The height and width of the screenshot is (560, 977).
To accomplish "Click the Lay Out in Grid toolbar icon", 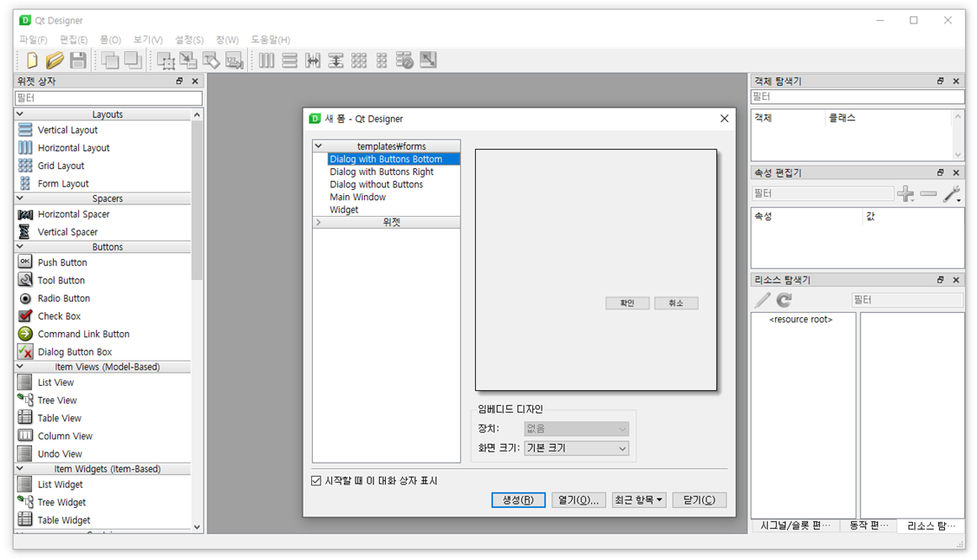I will pyautogui.click(x=359, y=61).
